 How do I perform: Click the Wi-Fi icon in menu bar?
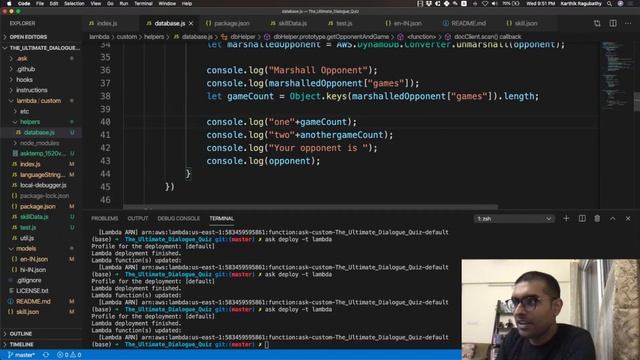485,4
